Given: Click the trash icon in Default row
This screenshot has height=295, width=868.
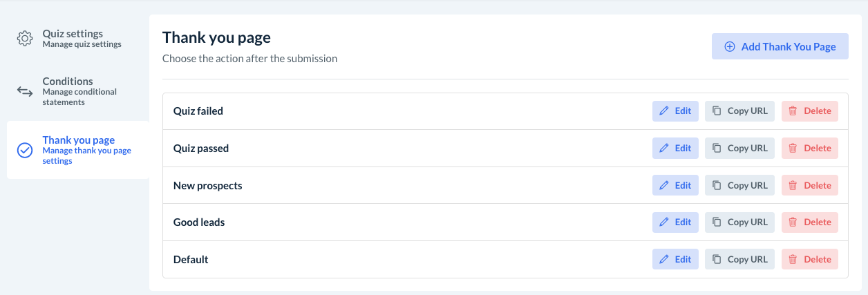Looking at the screenshot, I should tap(793, 260).
